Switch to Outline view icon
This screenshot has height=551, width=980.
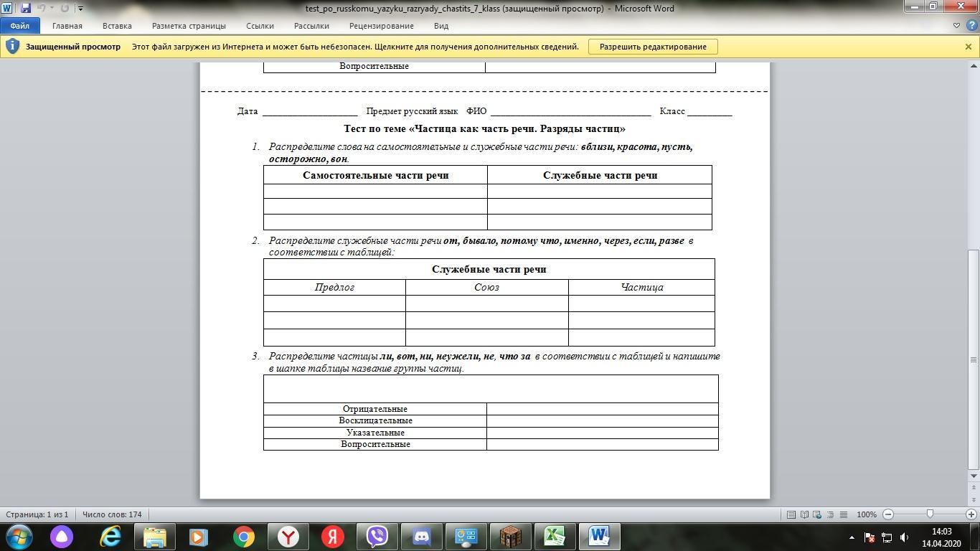coord(830,514)
